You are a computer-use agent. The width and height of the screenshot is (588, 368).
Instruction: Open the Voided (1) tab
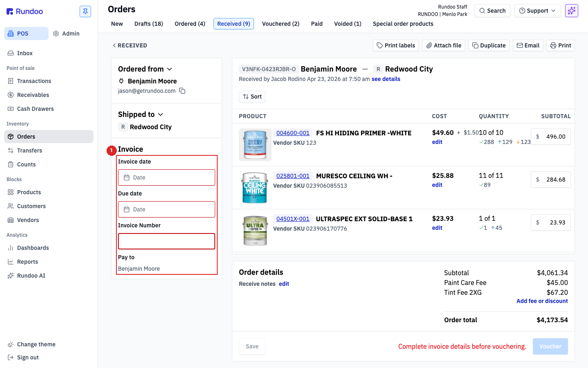tap(348, 24)
